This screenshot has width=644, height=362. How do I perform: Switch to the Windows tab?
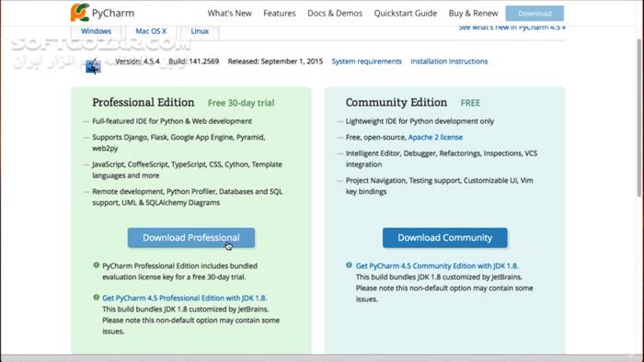[96, 31]
